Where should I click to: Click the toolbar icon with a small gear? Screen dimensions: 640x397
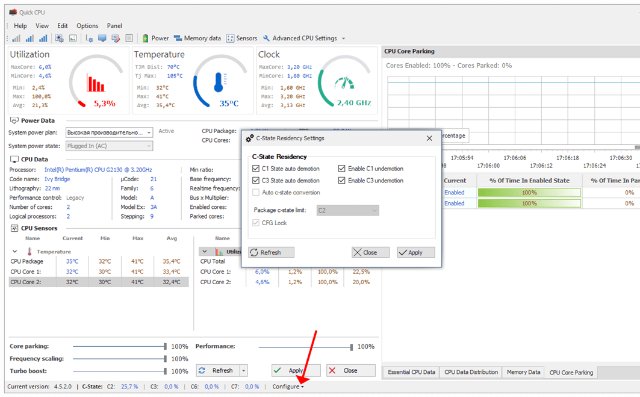[89, 38]
